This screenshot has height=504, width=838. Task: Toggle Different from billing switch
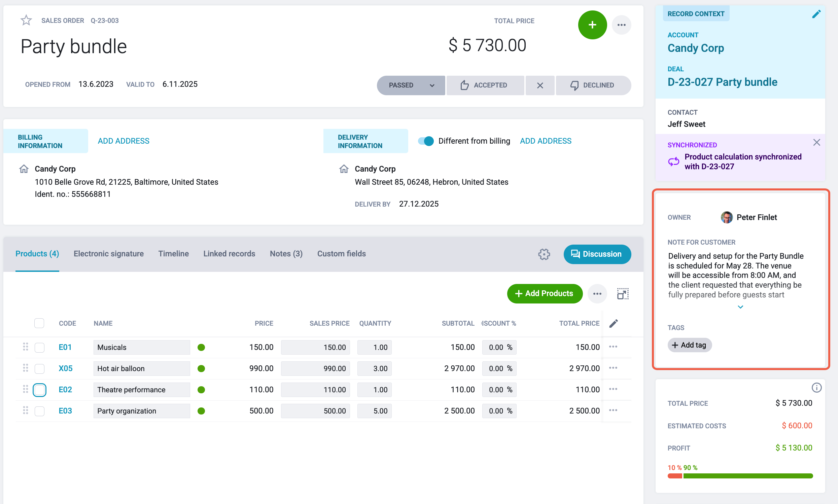click(425, 141)
